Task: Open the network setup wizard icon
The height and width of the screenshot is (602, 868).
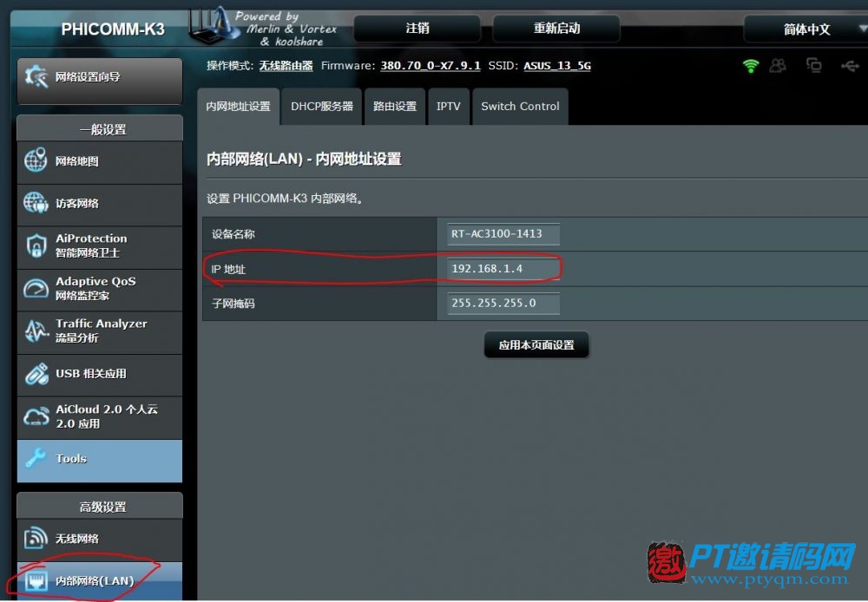Action: [36, 76]
